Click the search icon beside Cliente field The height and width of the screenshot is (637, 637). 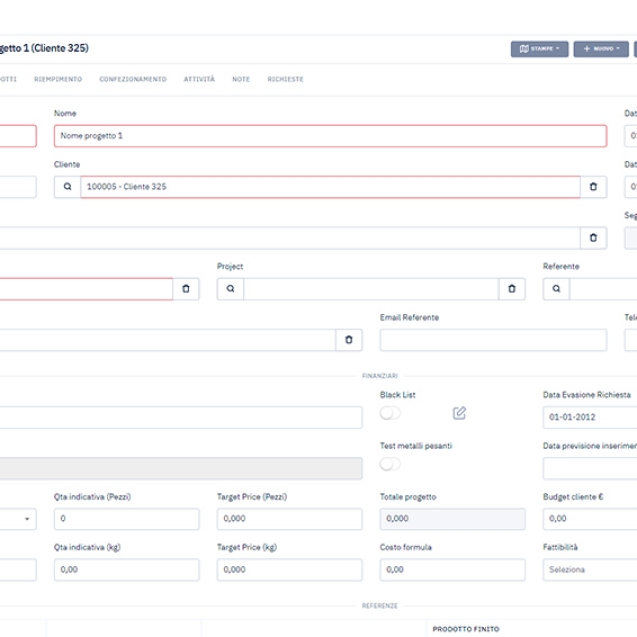pyautogui.click(x=67, y=187)
